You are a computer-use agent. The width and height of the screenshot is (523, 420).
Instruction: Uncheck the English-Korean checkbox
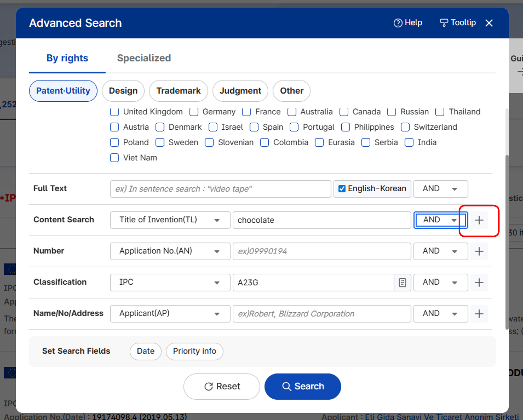click(x=342, y=189)
